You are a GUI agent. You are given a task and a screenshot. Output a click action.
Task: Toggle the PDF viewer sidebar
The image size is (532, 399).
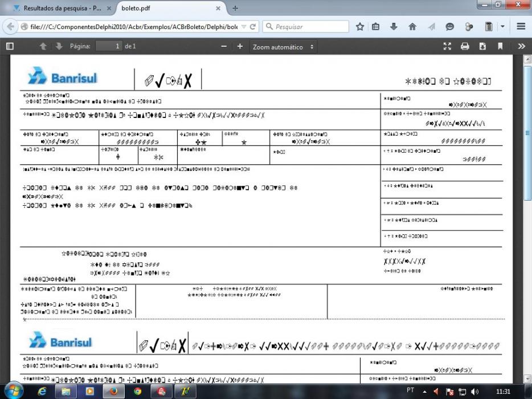click(x=10, y=46)
